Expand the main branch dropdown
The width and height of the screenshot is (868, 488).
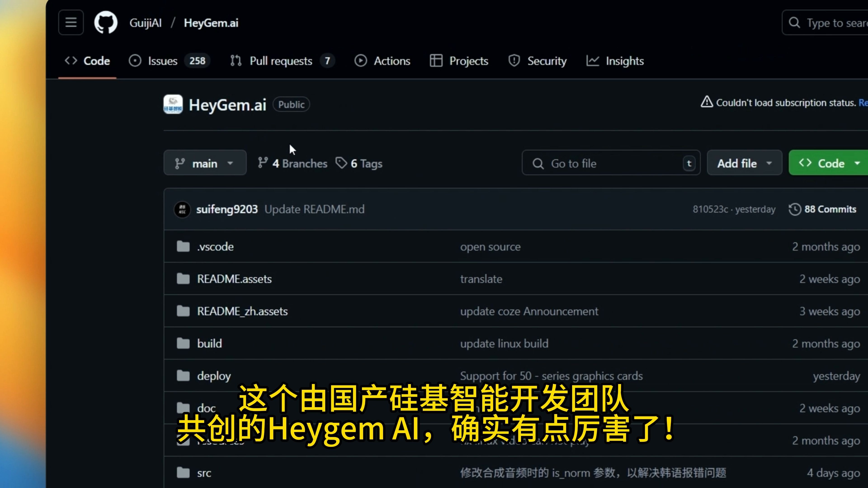click(205, 163)
